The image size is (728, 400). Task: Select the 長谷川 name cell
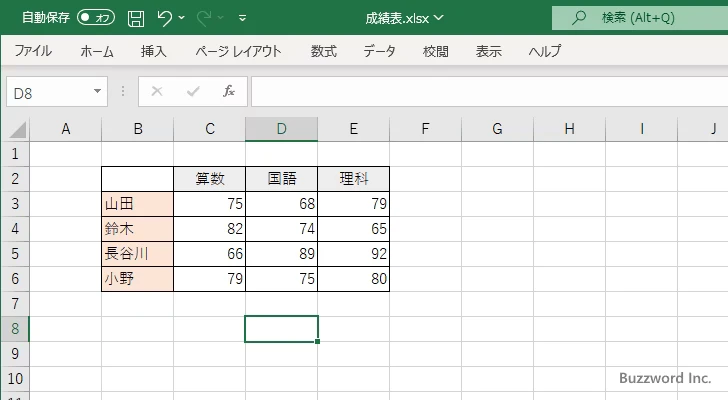(137, 254)
